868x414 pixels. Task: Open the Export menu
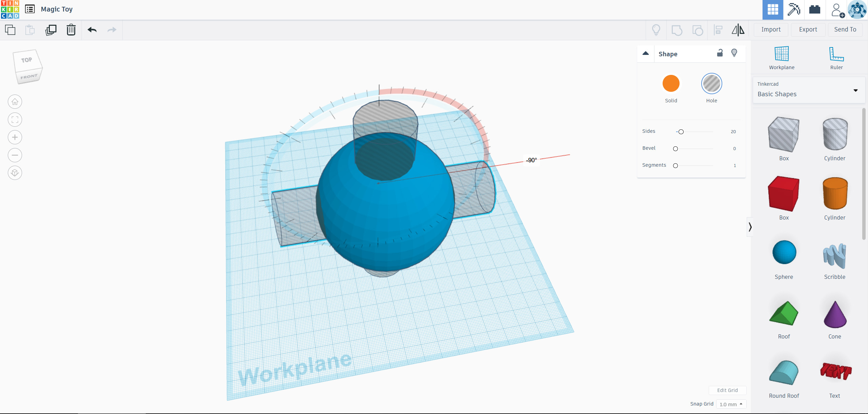(808, 29)
